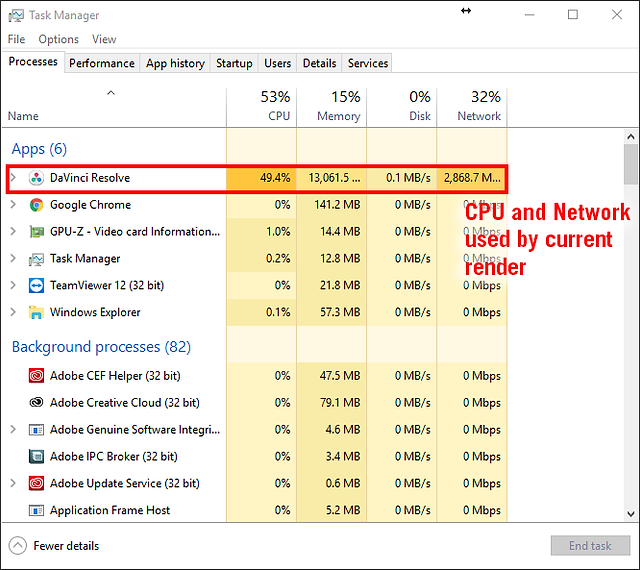Sort by the Name column header
The image size is (640, 570).
coord(23,116)
